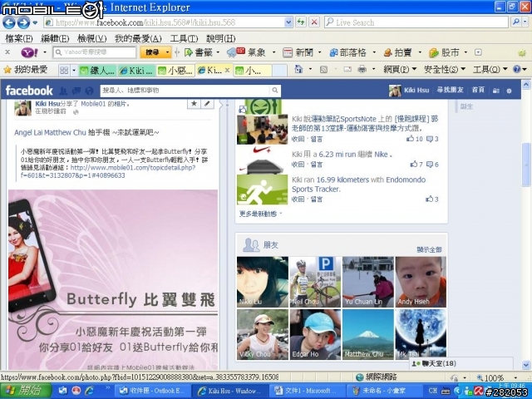Click the IE Home icon

coord(298,70)
